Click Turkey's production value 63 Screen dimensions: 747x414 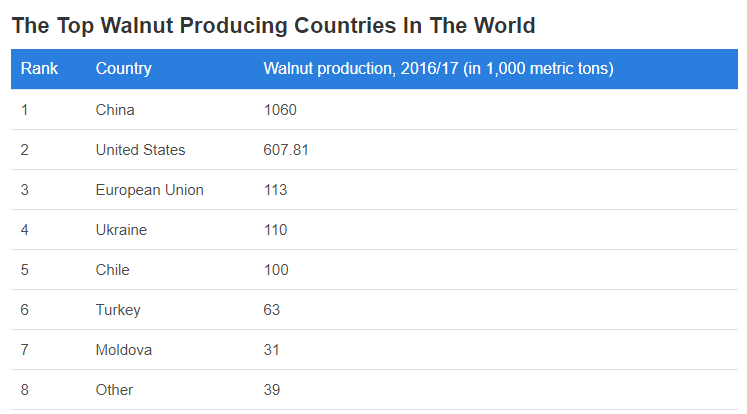coord(271,310)
